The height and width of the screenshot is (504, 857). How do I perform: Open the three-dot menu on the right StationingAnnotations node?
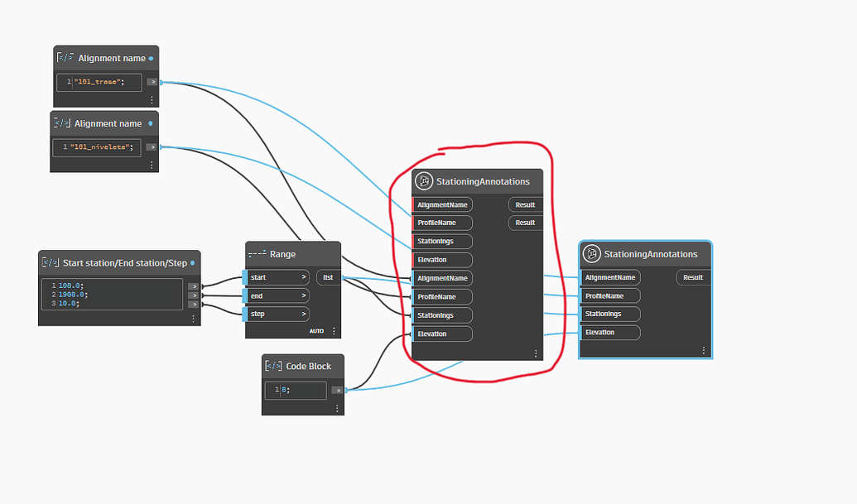[704, 350]
